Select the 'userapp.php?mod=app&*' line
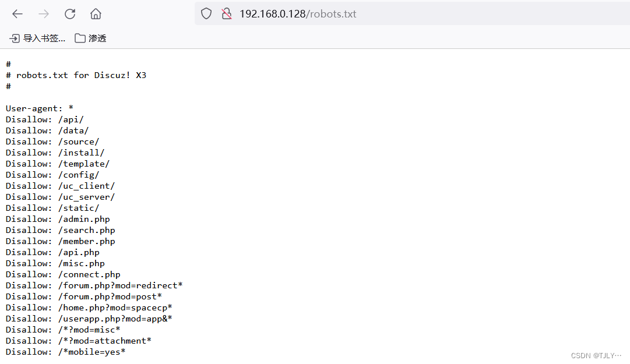 click(89, 319)
